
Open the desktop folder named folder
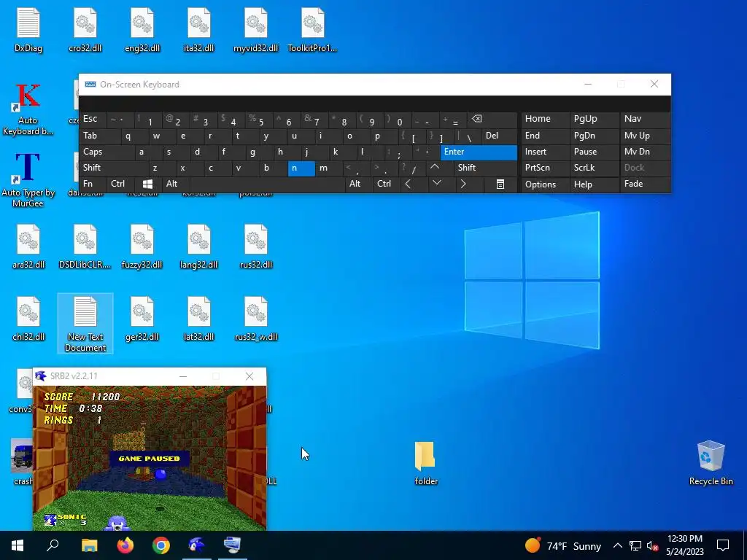(x=425, y=463)
